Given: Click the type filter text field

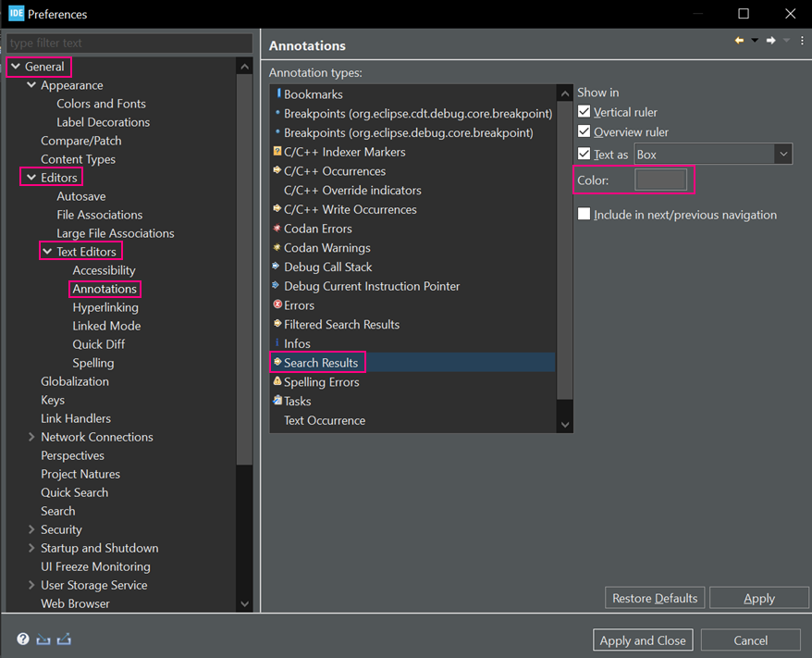Looking at the screenshot, I should tap(129, 43).
